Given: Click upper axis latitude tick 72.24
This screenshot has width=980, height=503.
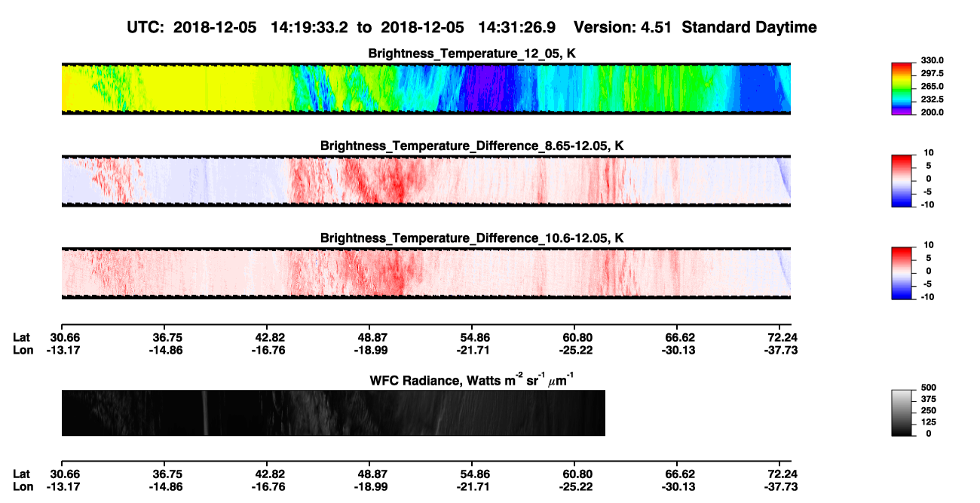Looking at the screenshot, I should pos(781,338).
